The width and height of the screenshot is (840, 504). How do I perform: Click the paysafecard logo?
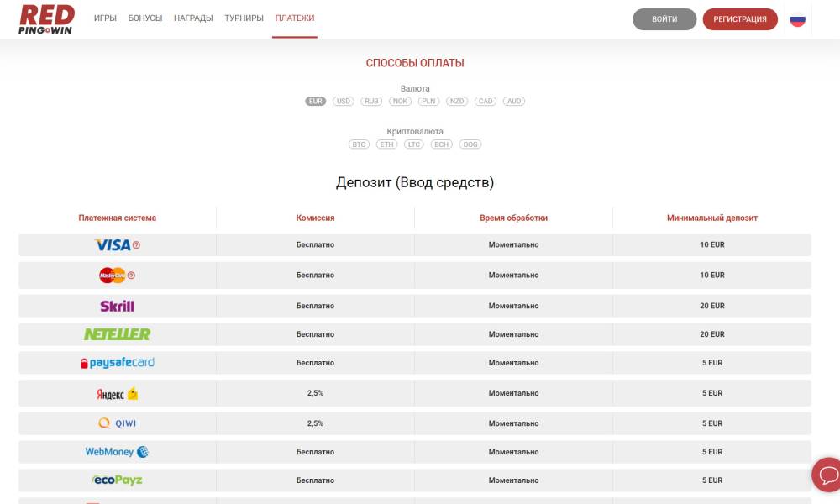(118, 363)
